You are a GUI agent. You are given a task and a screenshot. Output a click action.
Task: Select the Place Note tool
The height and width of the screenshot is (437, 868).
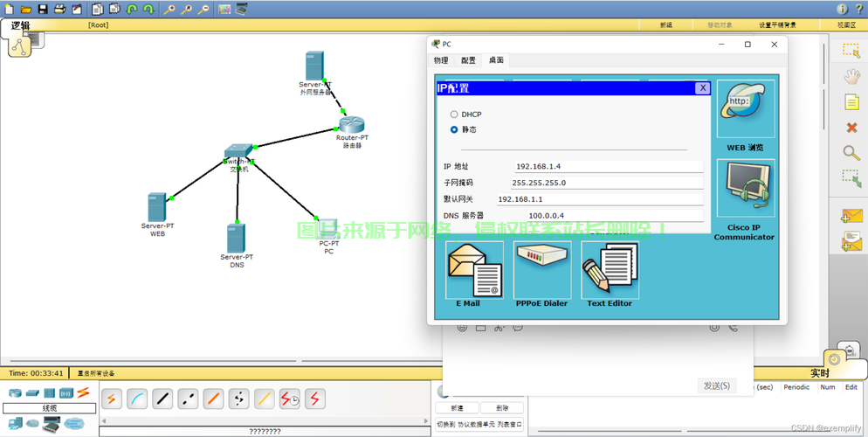pyautogui.click(x=851, y=102)
